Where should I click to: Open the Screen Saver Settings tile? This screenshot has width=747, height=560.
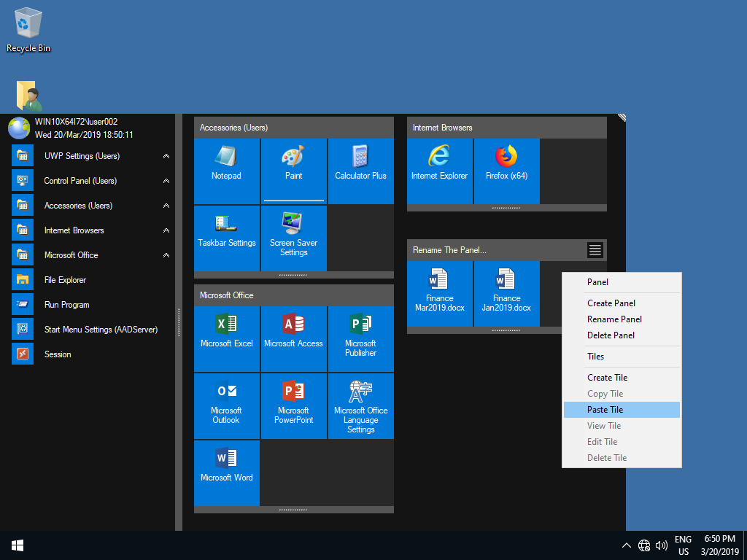[293, 238]
